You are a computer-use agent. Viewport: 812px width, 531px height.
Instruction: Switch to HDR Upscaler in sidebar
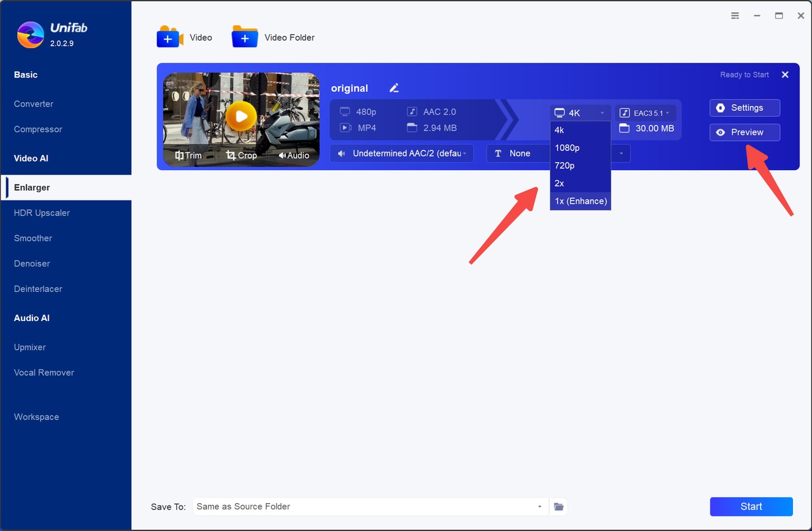(x=42, y=213)
